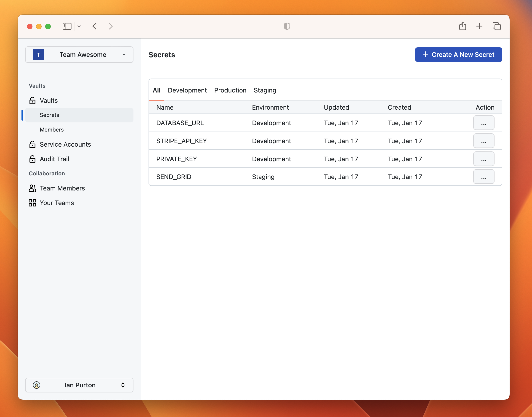Viewport: 532px width, 417px height.
Task: Select the Development environment filter
Action: pyautogui.click(x=187, y=90)
